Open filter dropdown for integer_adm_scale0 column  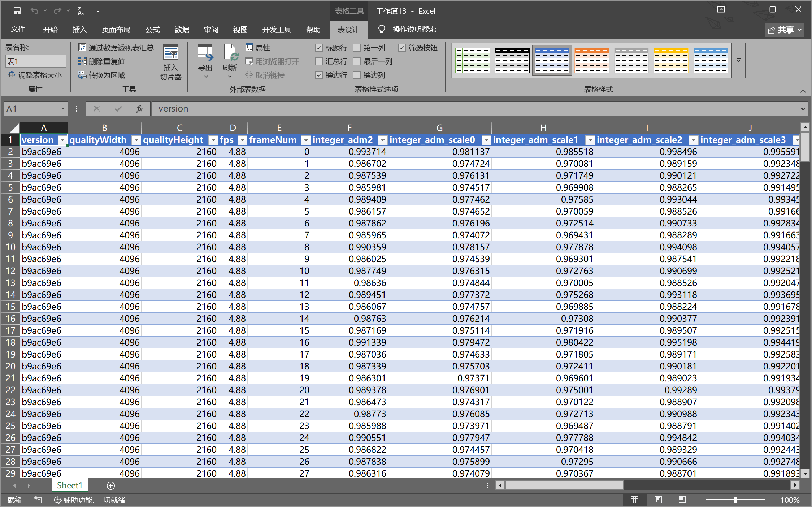point(486,140)
